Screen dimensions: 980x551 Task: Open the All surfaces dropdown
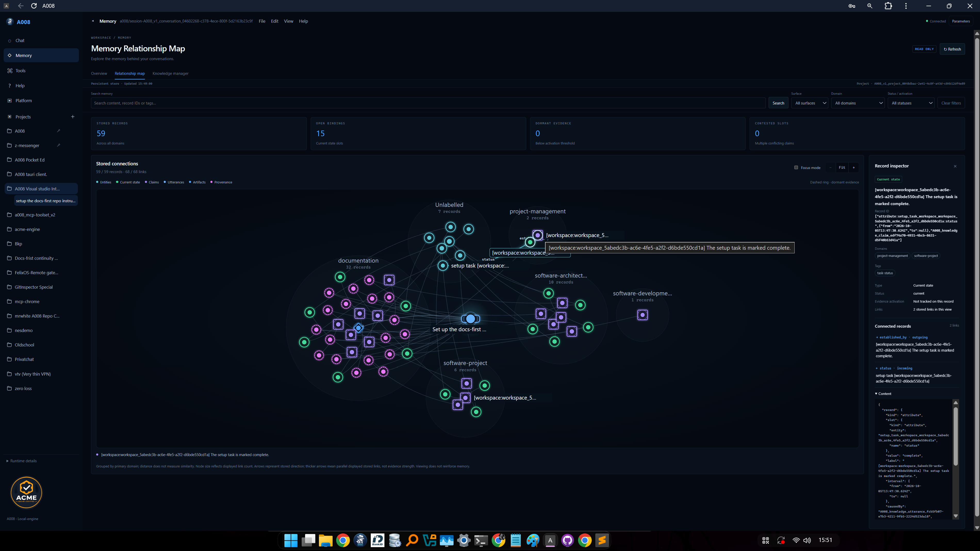tap(810, 103)
